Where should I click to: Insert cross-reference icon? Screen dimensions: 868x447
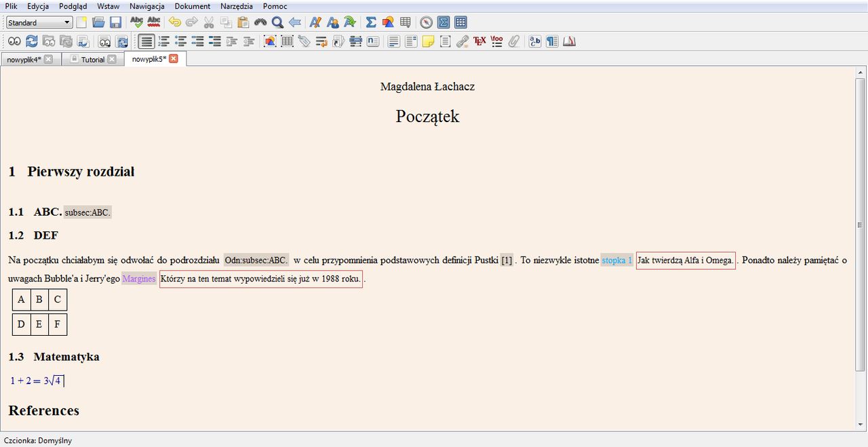(x=321, y=41)
